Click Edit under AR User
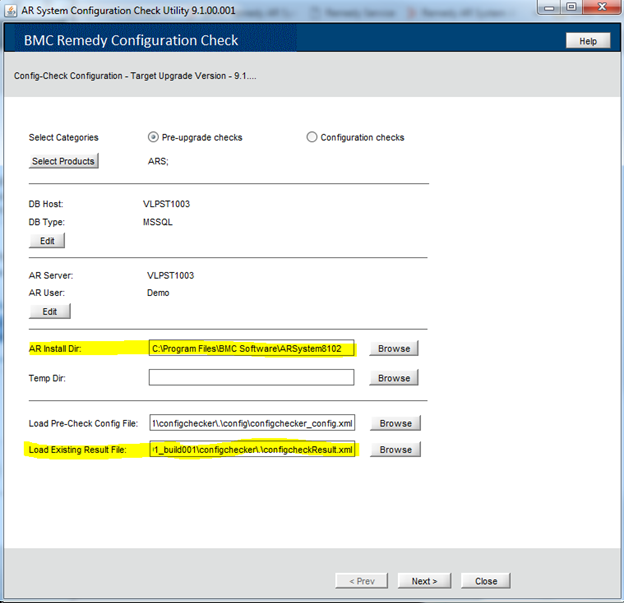626x603 pixels. pos(50,311)
